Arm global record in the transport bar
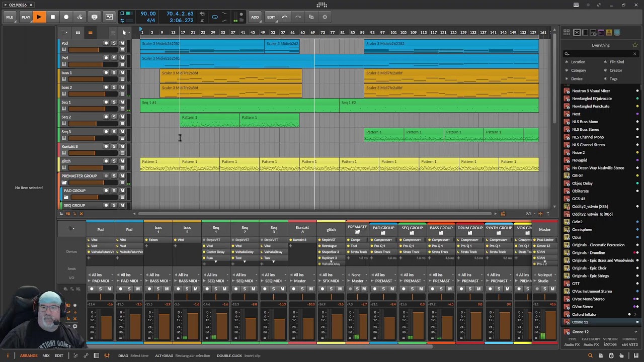The image size is (644, 362). point(66,17)
